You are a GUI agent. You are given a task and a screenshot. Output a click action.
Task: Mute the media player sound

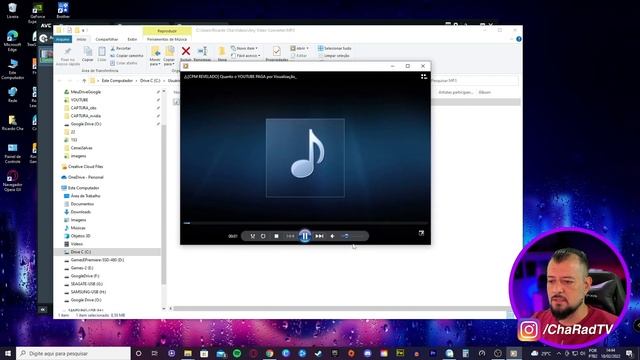click(x=333, y=236)
